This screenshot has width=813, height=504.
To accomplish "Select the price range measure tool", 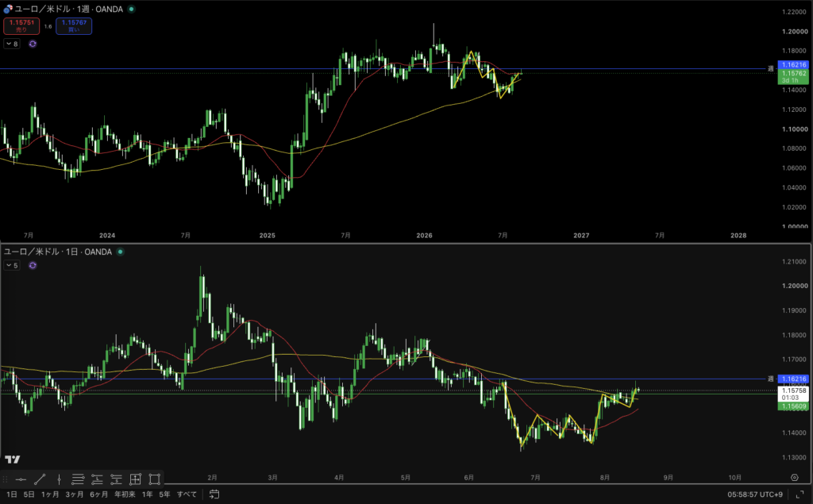I will (x=135, y=479).
